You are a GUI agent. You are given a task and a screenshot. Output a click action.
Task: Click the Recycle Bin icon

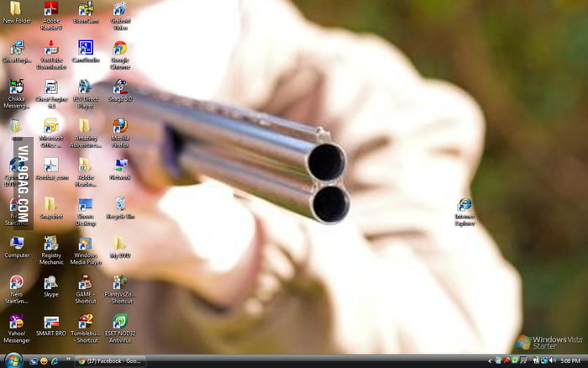coord(120,203)
